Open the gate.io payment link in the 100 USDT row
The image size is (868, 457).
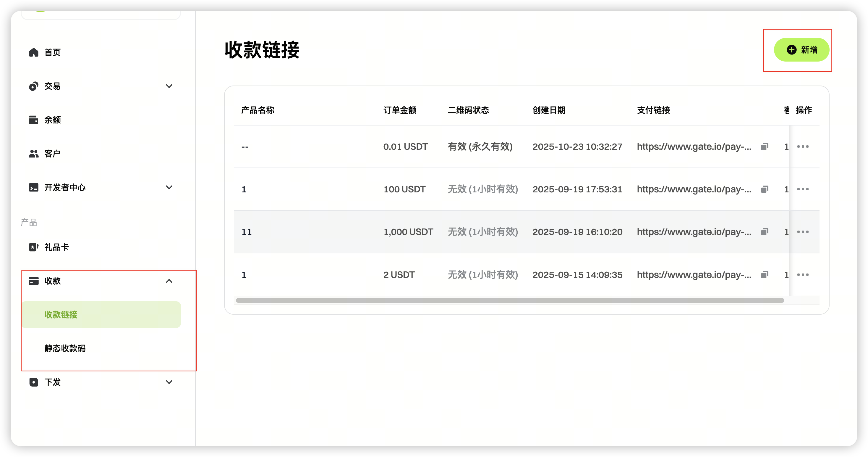[x=694, y=189]
